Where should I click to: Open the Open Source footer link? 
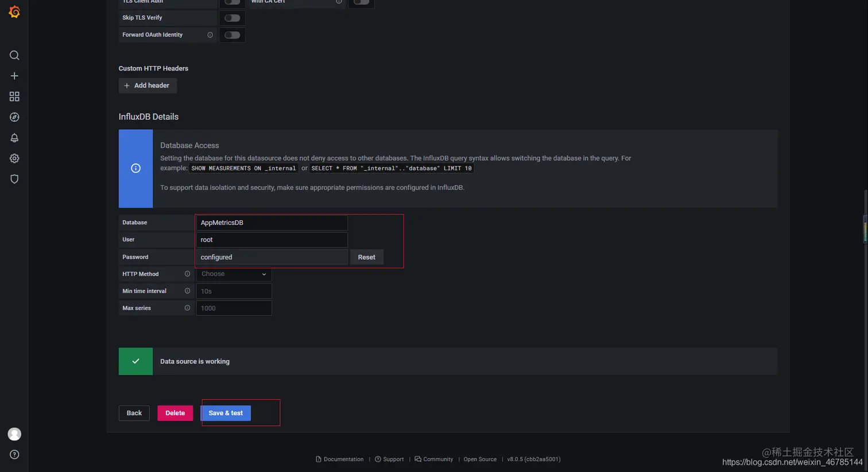click(x=480, y=459)
